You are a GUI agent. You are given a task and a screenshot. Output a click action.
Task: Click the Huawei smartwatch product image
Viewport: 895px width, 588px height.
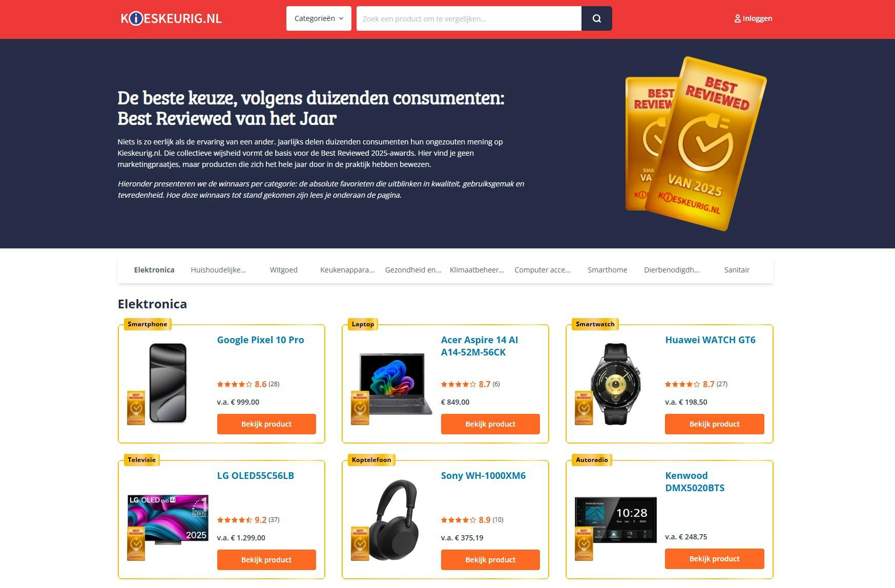616,384
